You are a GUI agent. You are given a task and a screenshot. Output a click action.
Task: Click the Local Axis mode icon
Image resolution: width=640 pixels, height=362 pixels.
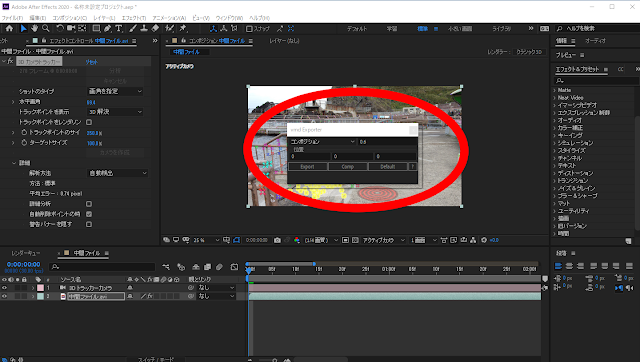[x=213, y=29]
